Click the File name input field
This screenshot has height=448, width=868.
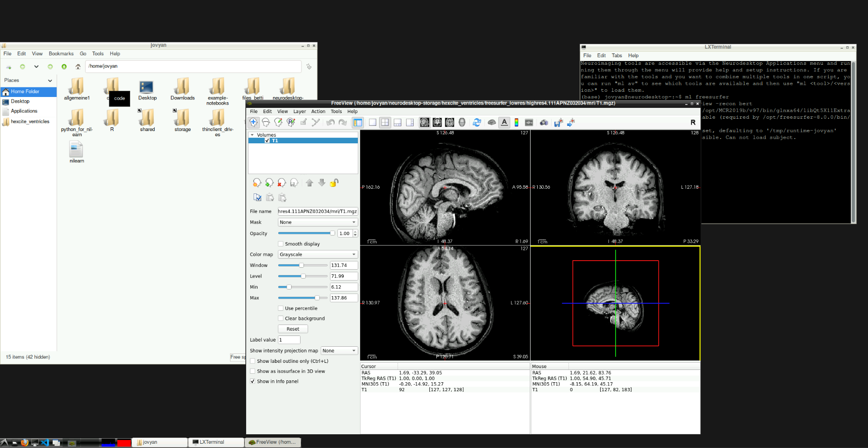tap(318, 211)
